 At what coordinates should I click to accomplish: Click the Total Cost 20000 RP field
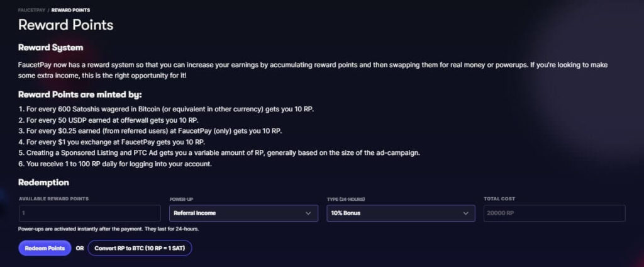[x=553, y=213]
